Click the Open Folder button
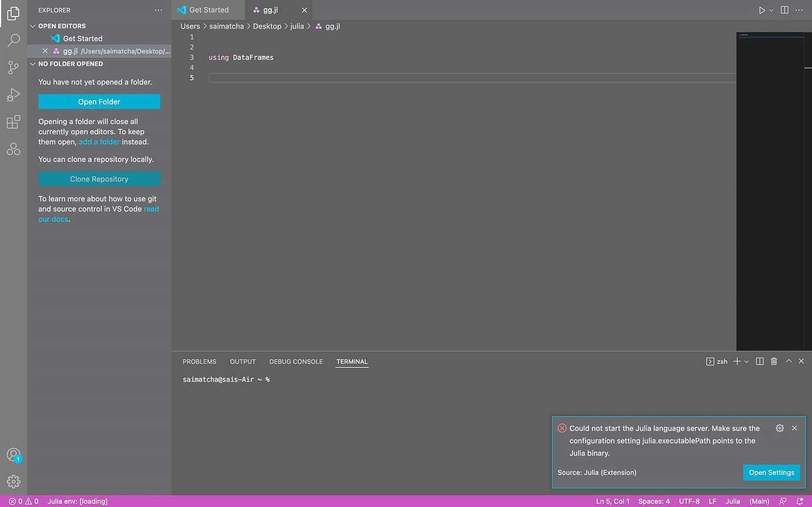Screen dimensions: 812x507 tap(99, 101)
